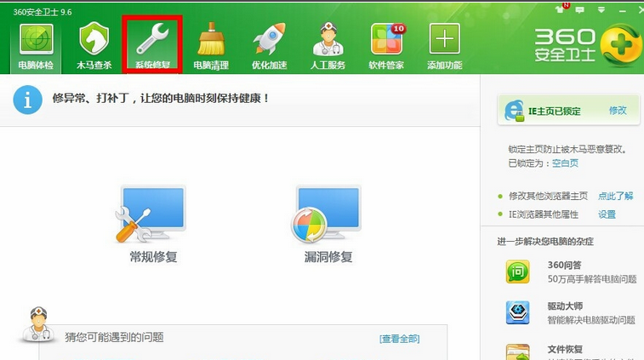Click the doctor avatar beside 猜您可能遇到的问题
The height and width of the screenshot is (360, 644).
tap(37, 324)
